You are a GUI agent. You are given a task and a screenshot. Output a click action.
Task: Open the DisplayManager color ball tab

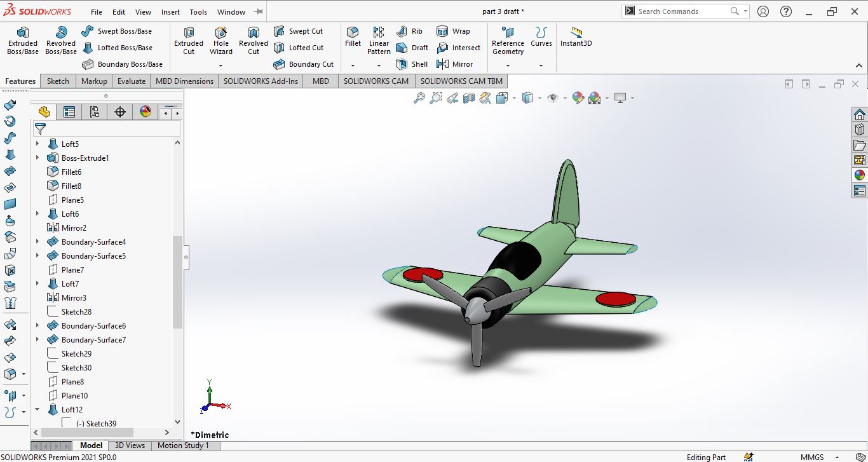146,112
